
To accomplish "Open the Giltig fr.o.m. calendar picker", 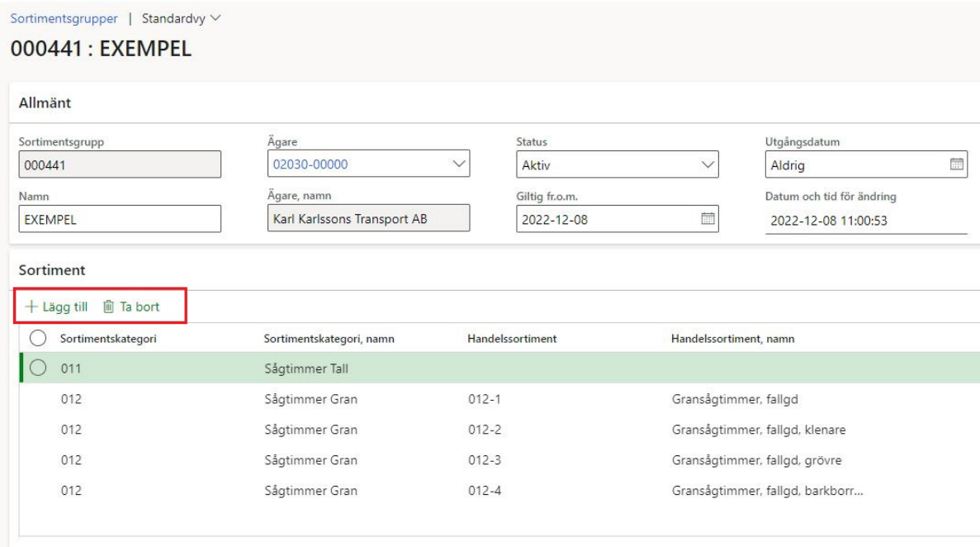I will pyautogui.click(x=707, y=219).
